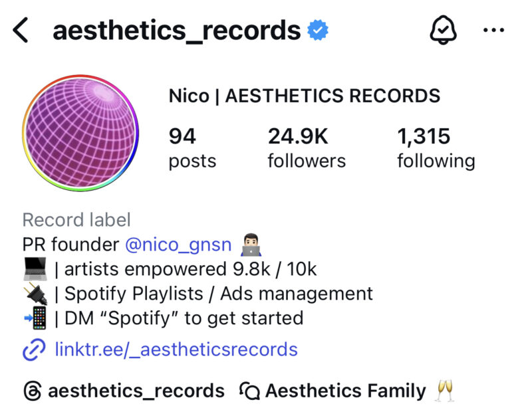
Task: Tap the chain link icon
Action: (x=34, y=350)
